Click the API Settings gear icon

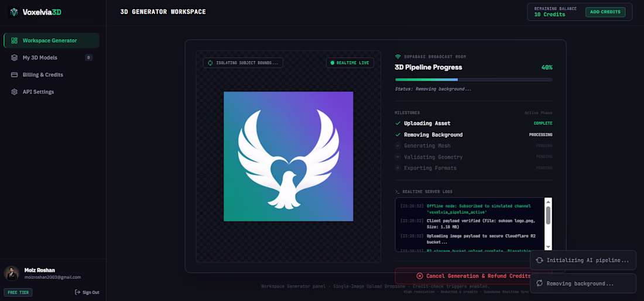(x=15, y=92)
